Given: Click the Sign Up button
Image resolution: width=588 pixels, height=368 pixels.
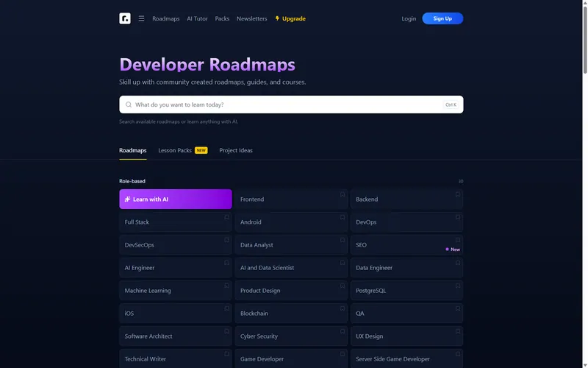Looking at the screenshot, I should (x=442, y=18).
